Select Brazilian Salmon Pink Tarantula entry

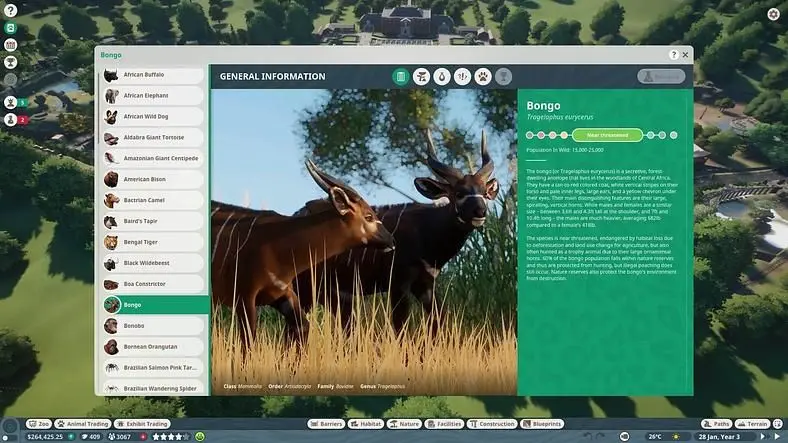click(x=153, y=368)
